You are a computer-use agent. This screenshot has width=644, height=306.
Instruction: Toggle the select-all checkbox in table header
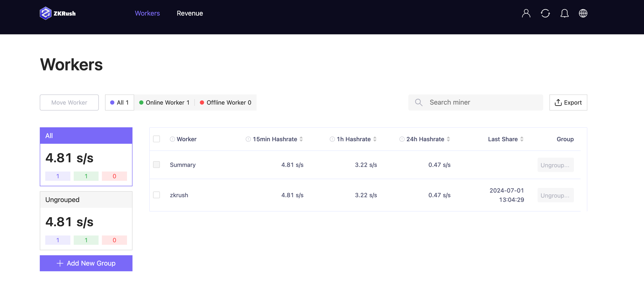point(156,139)
